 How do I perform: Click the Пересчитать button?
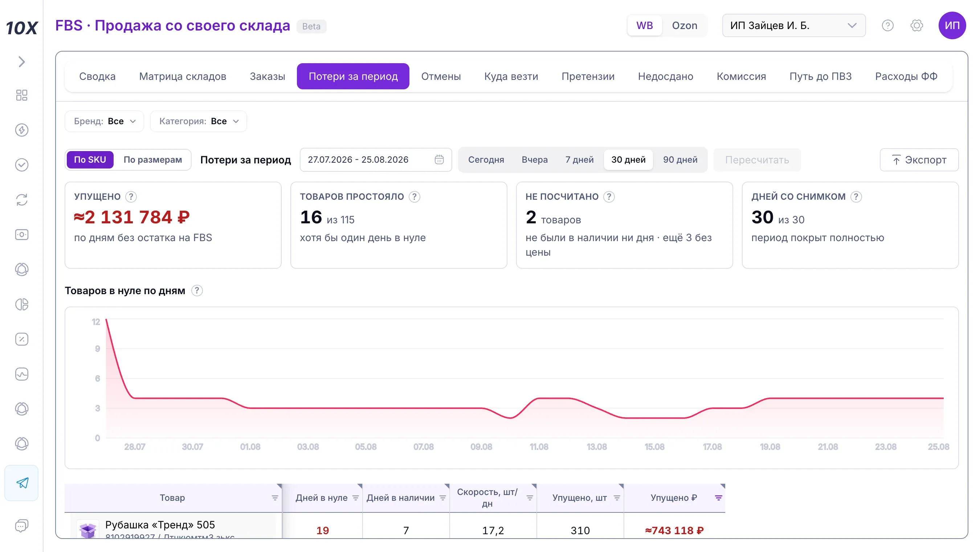tap(757, 159)
